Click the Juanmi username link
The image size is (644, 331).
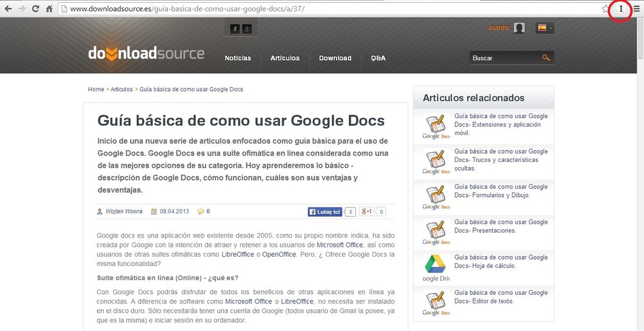(499, 27)
